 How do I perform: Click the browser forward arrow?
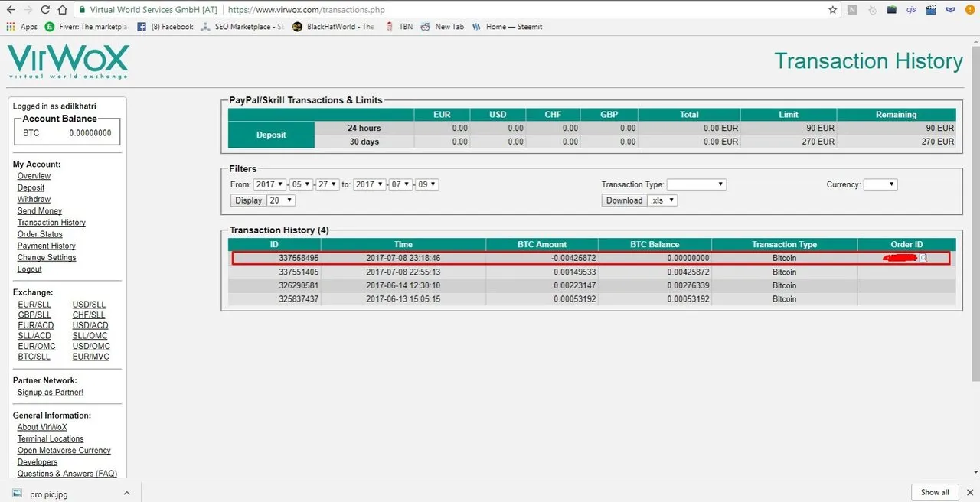click(28, 11)
